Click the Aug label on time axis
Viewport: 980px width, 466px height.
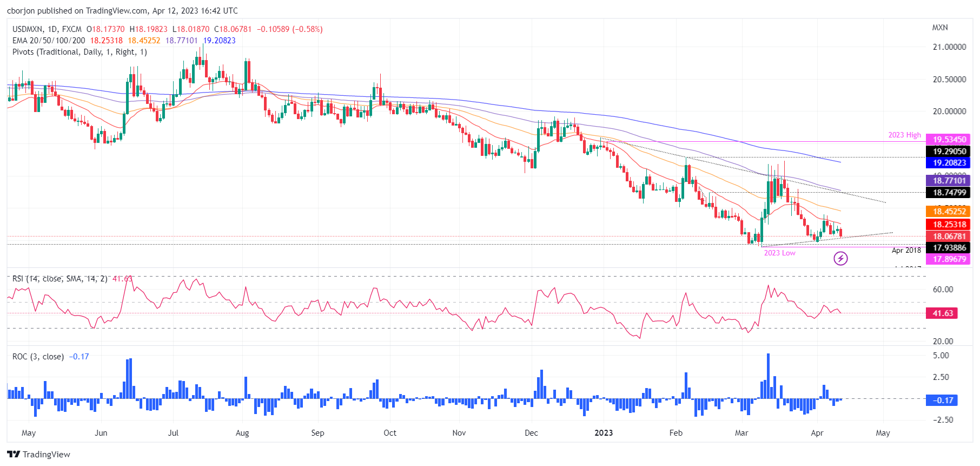click(242, 433)
